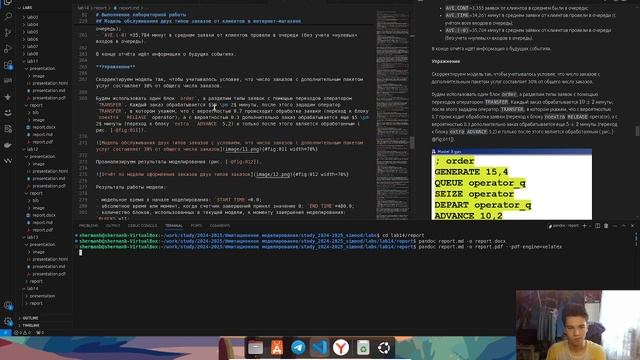Open the Trash in the dock
This screenshot has width=640, height=360.
tap(362, 348)
